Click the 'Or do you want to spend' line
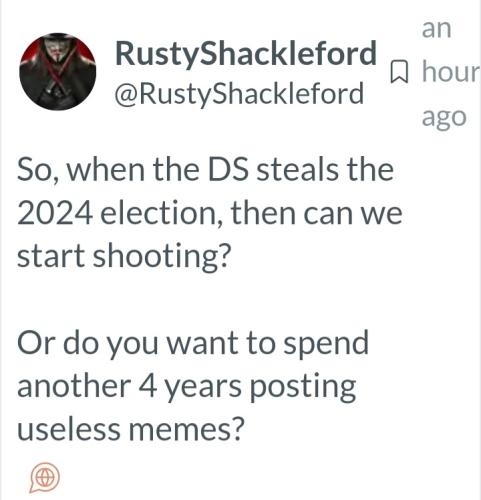The width and height of the screenshot is (481, 500). [x=193, y=344]
